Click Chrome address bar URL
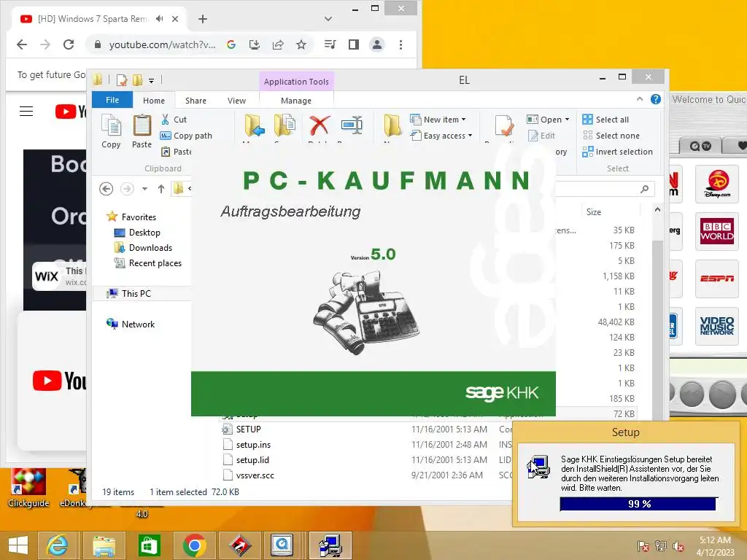This screenshot has height=560, width=747. [162, 44]
